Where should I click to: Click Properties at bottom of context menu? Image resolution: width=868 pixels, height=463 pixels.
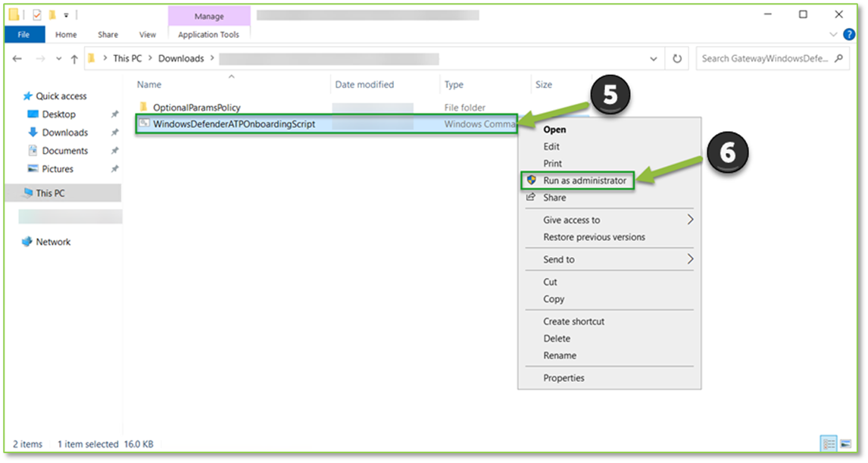coord(566,377)
